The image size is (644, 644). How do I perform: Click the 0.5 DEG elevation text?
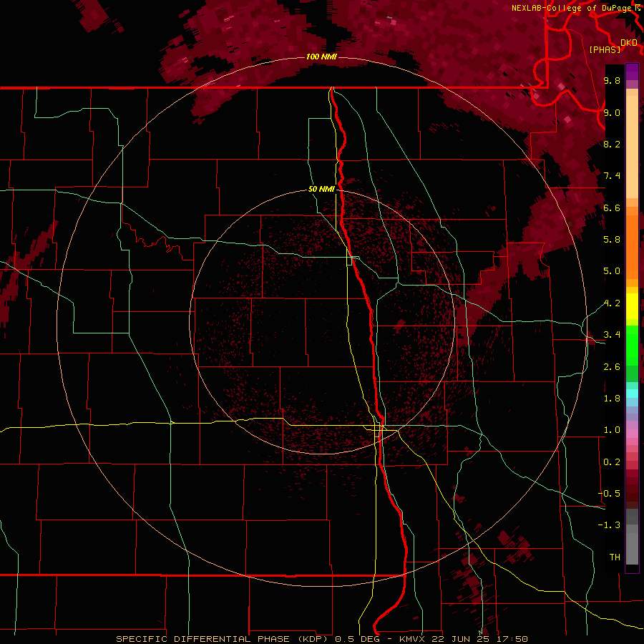(x=359, y=639)
